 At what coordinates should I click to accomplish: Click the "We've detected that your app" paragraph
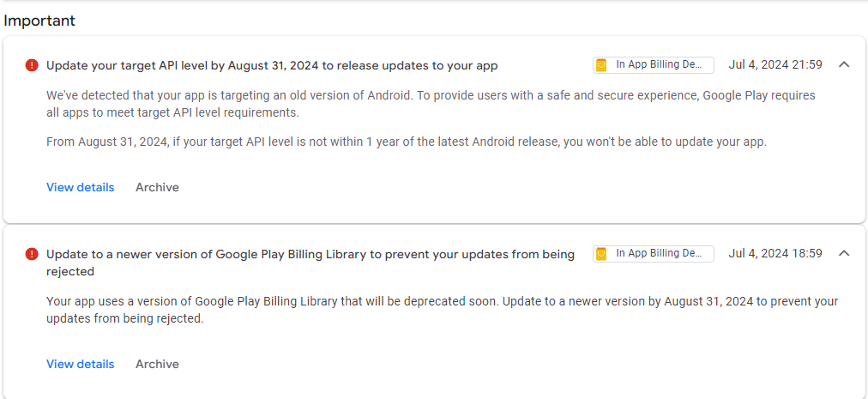(x=431, y=104)
